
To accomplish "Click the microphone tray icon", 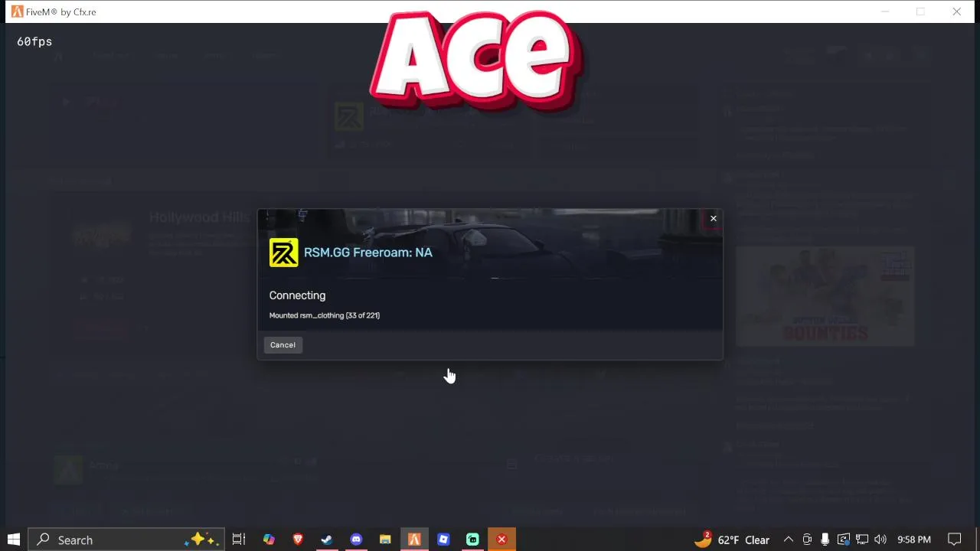I will pyautogui.click(x=825, y=540).
